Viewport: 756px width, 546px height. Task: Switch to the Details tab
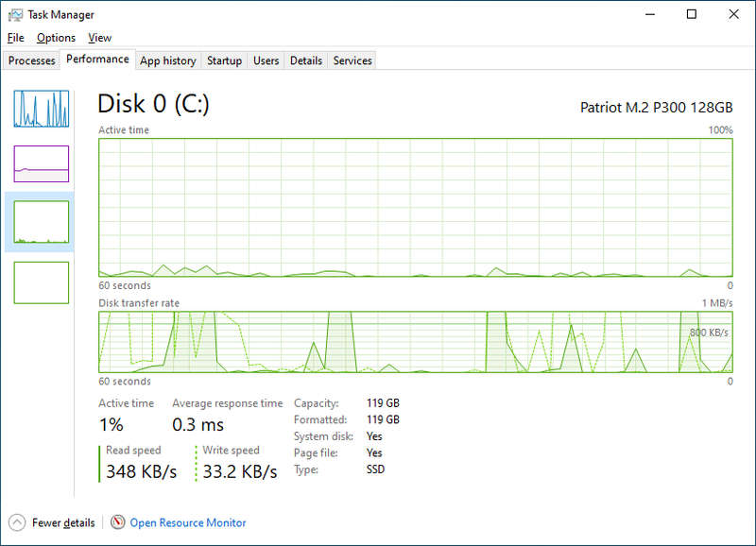point(305,60)
